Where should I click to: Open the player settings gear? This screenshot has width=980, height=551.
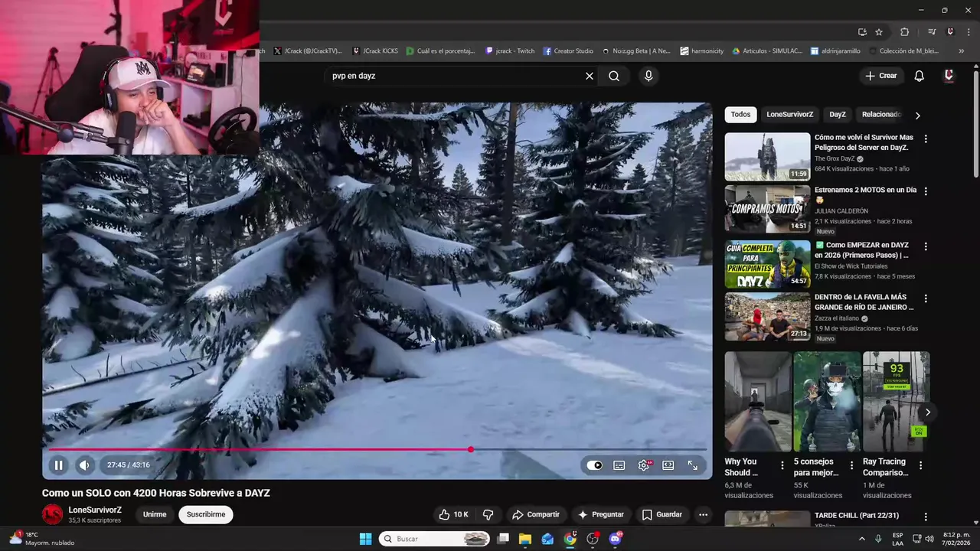click(x=644, y=465)
